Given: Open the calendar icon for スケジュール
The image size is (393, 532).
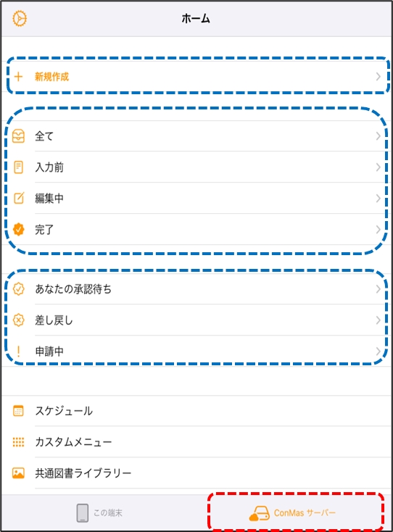Looking at the screenshot, I should [18, 411].
